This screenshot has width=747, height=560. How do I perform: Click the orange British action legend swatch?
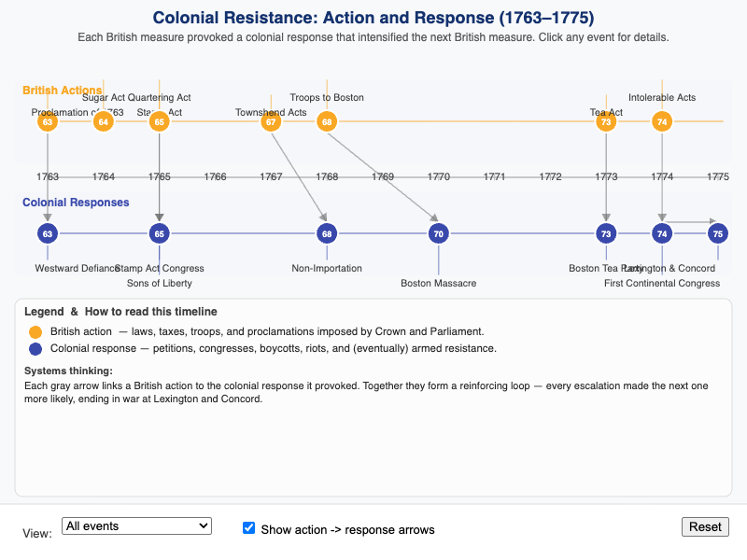point(35,332)
